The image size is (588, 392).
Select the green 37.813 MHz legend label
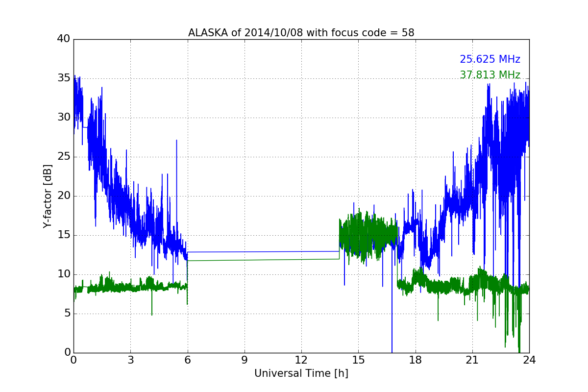(x=490, y=75)
